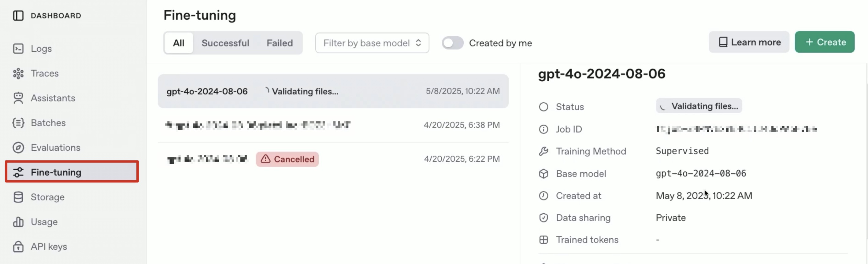The image size is (868, 264).
Task: Click the API keys lock icon
Action: point(18,247)
